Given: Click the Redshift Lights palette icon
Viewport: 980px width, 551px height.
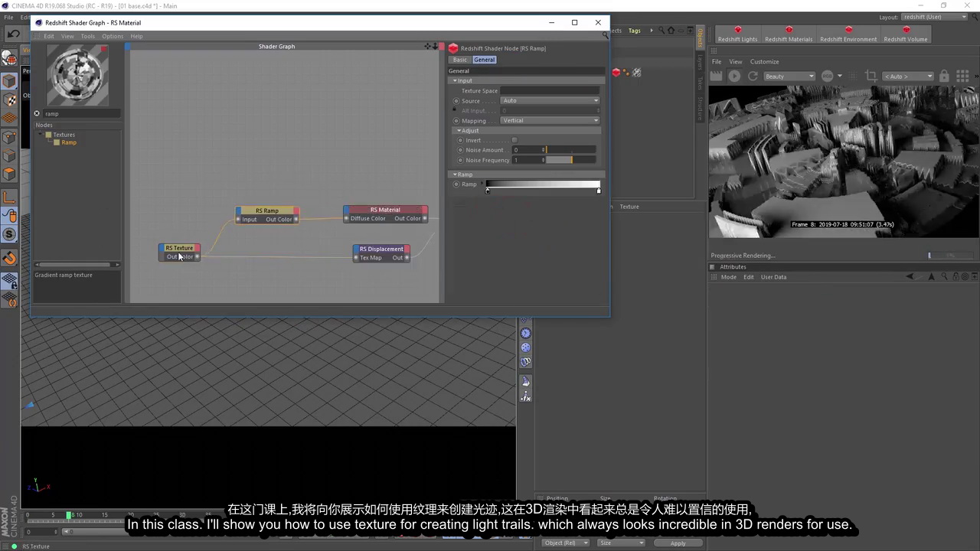Looking at the screenshot, I should pyautogui.click(x=737, y=34).
